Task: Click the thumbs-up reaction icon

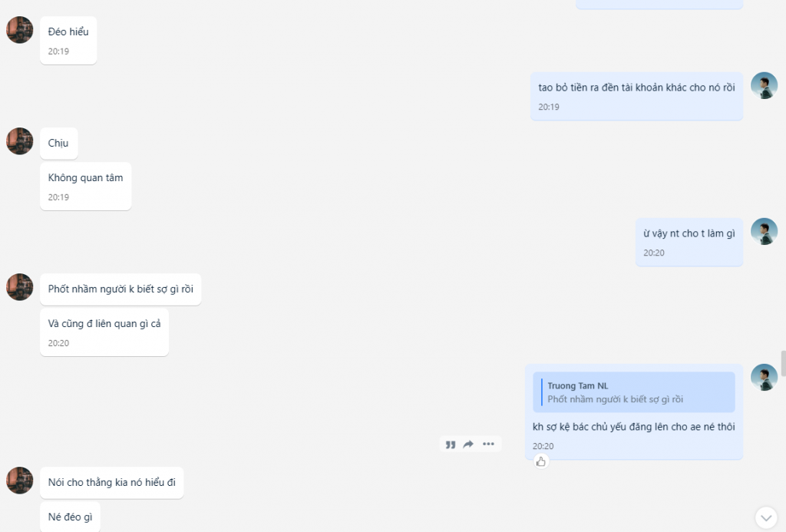Action: click(541, 461)
